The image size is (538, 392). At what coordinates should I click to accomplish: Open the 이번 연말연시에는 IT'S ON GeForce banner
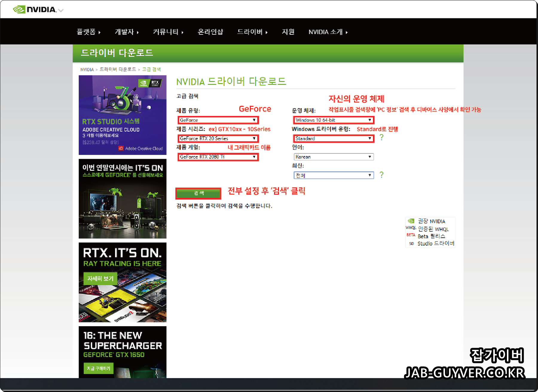tap(123, 199)
